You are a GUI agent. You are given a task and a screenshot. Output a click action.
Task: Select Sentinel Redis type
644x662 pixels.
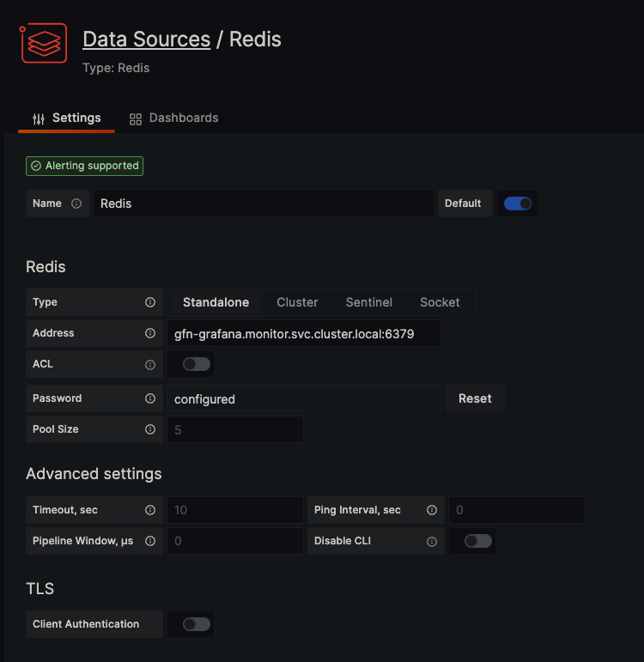369,302
